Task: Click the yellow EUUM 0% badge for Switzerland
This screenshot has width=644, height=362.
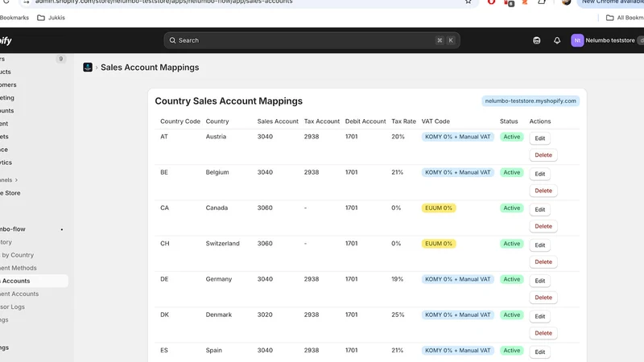Action: coord(439,244)
